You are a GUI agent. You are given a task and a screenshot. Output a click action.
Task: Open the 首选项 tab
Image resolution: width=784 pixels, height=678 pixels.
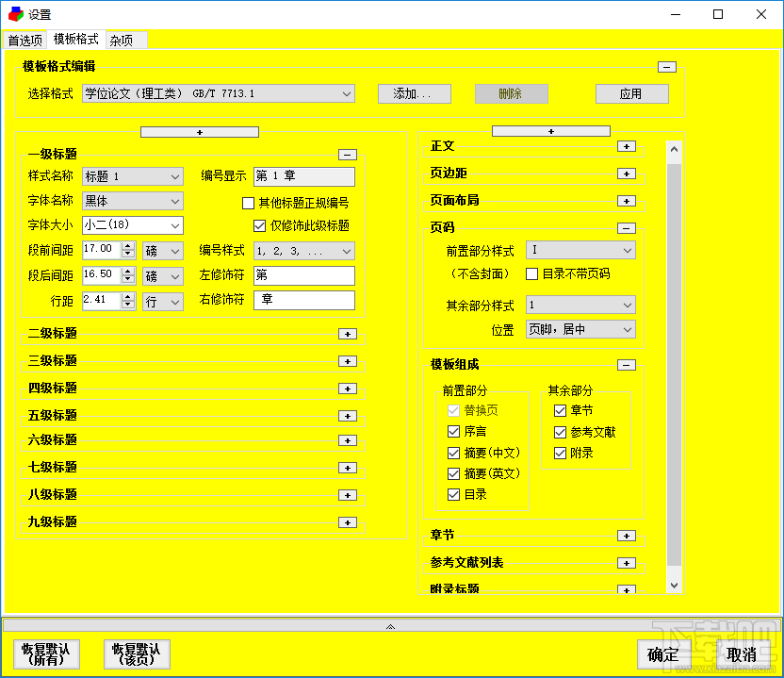[x=24, y=40]
